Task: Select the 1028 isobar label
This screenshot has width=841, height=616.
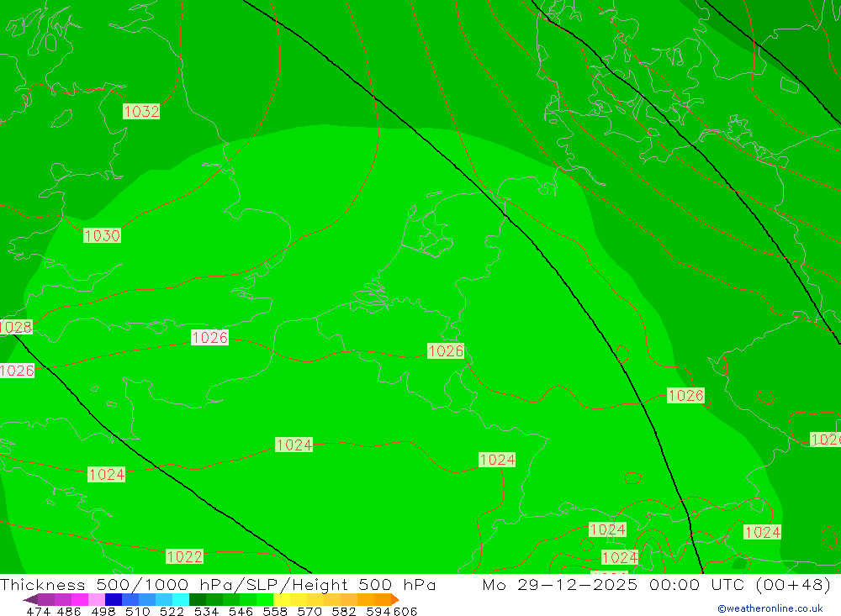Action: (x=15, y=327)
